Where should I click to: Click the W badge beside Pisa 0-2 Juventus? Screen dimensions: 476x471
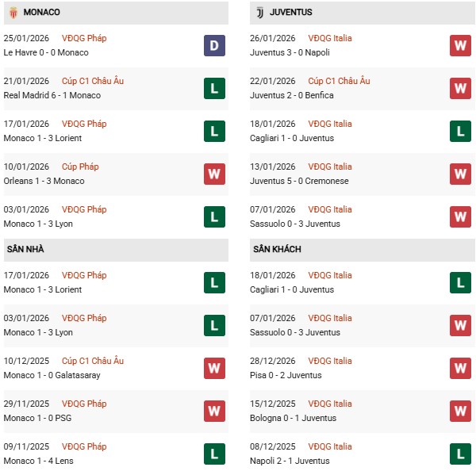[460, 368]
